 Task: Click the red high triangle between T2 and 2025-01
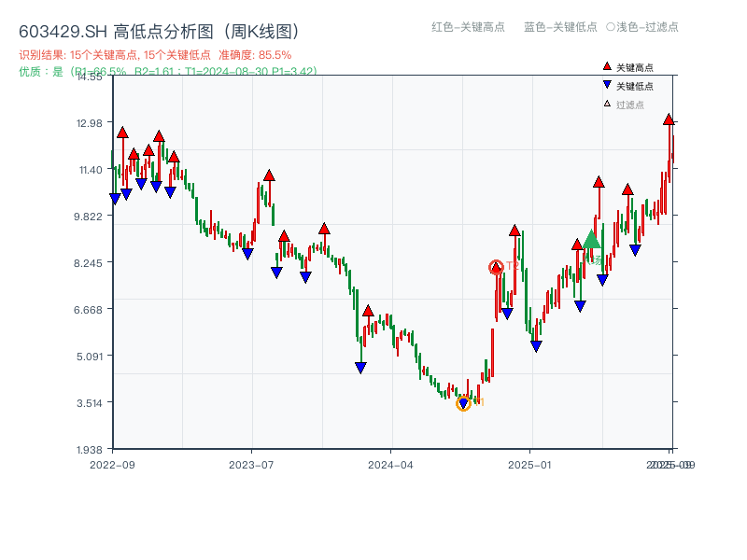(x=514, y=231)
